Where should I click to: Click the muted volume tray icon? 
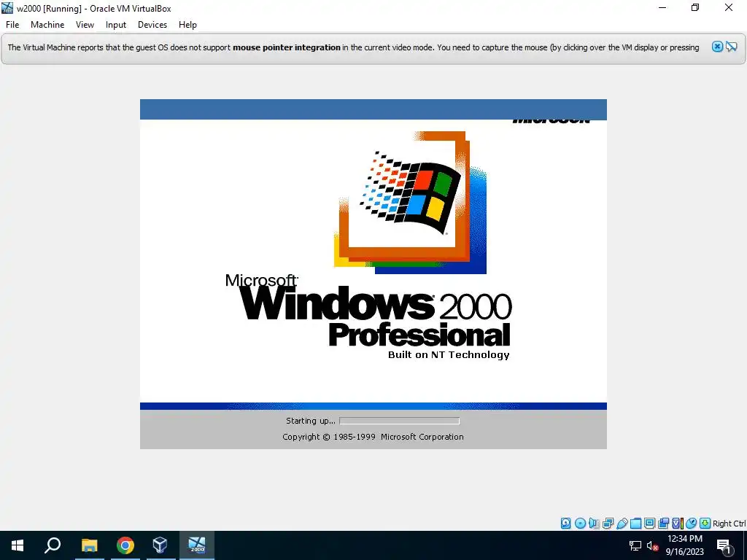coord(653,545)
